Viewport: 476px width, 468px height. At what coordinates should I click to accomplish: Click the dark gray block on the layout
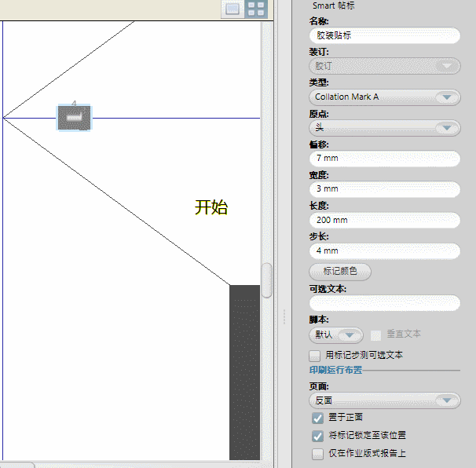click(245, 372)
